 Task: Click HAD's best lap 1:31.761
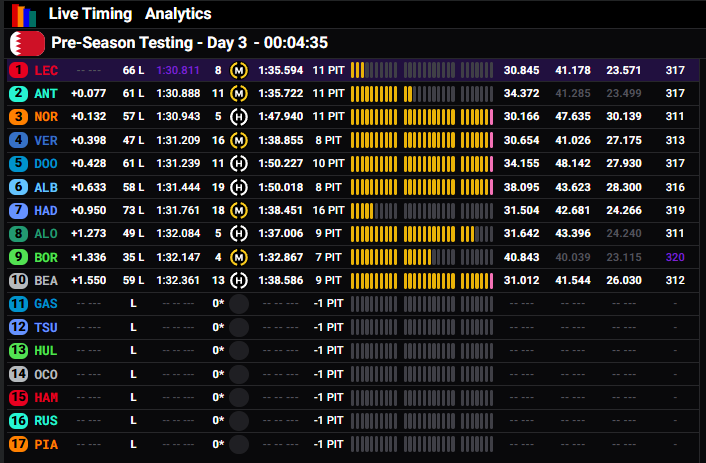click(178, 210)
